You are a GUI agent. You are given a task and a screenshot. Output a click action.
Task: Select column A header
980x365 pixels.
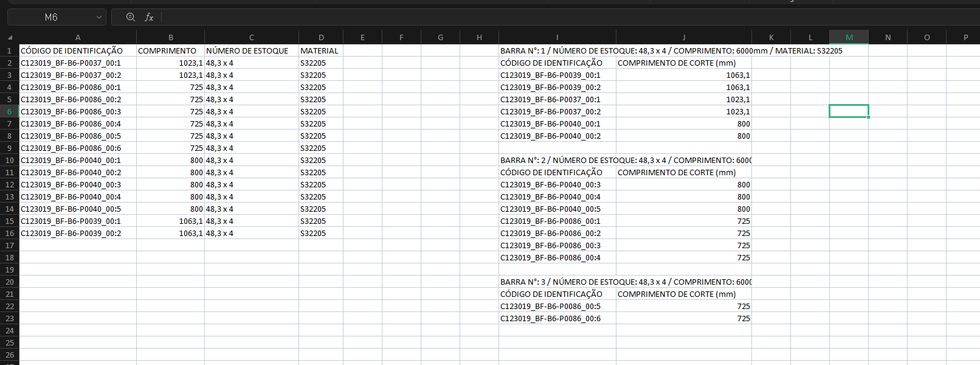coord(78,38)
